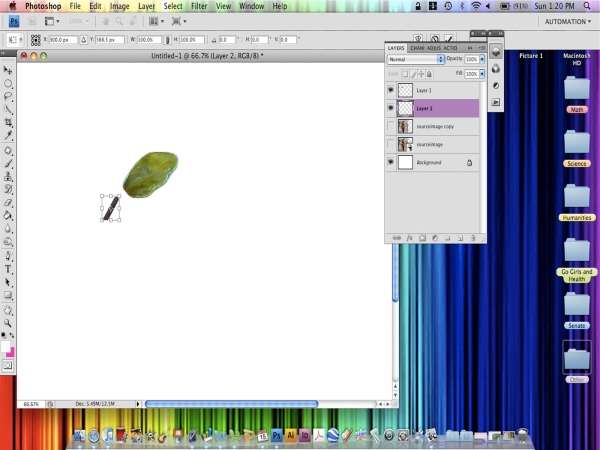Open the Layers panel options menu
The image size is (600, 450).
(482, 48)
